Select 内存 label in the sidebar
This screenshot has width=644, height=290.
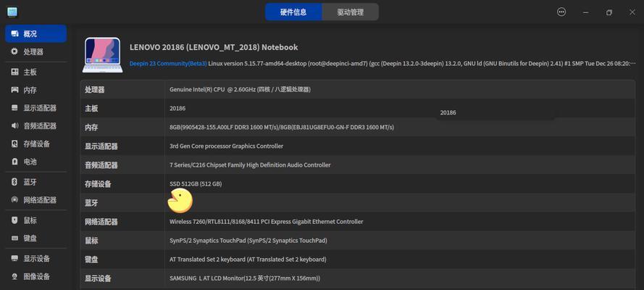click(30, 90)
